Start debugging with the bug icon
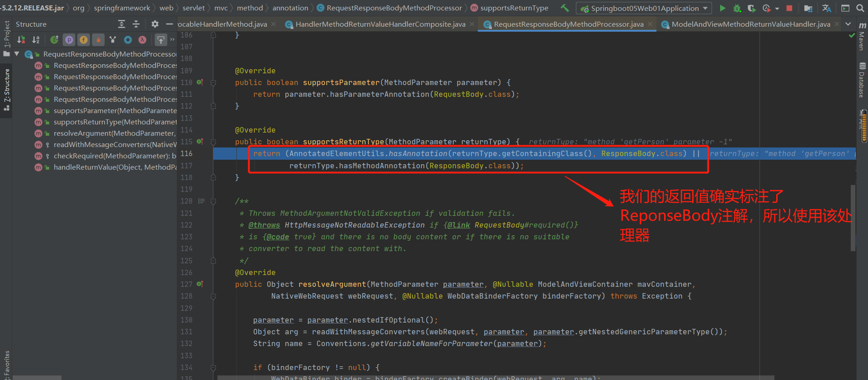This screenshot has width=868, height=380. coord(737,8)
